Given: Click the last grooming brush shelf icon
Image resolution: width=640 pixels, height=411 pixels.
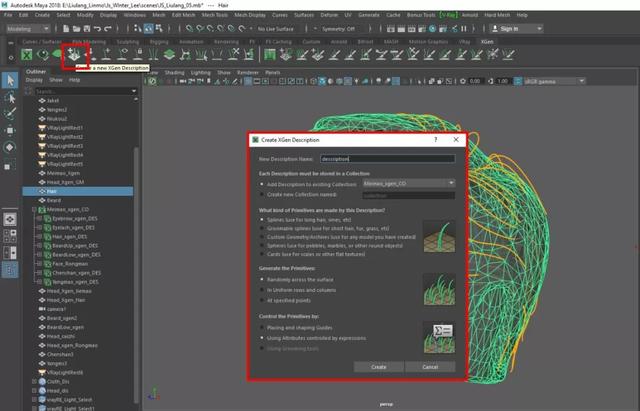Looking at the screenshot, I should [509, 54].
